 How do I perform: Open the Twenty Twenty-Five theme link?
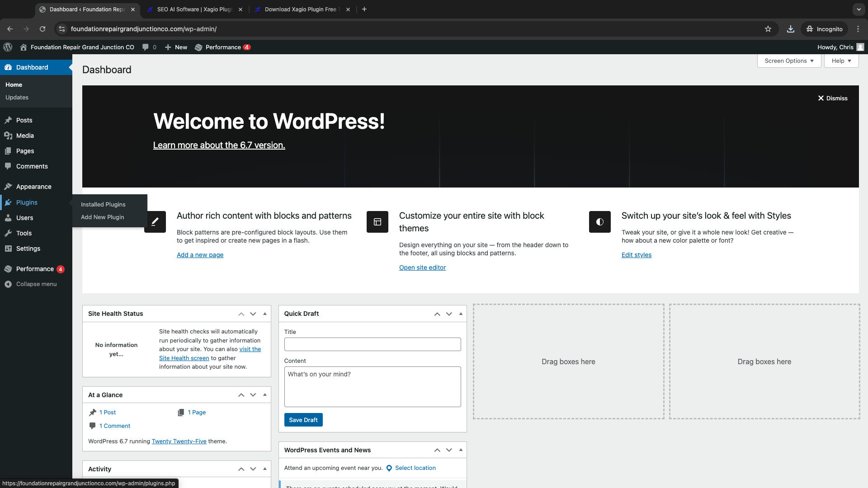(179, 441)
